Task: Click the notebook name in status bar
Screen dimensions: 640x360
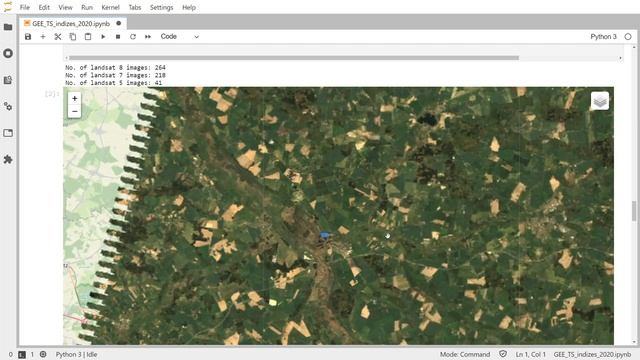Action: coord(592,354)
